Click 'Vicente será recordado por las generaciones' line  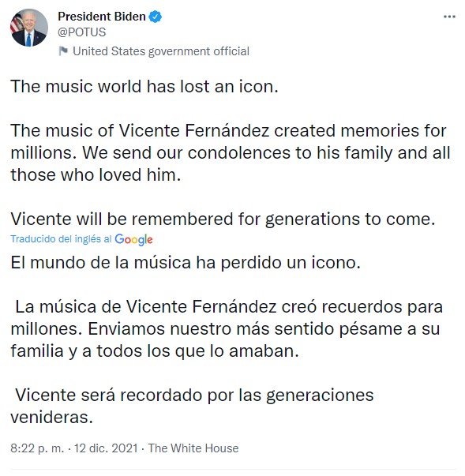pos(194,395)
